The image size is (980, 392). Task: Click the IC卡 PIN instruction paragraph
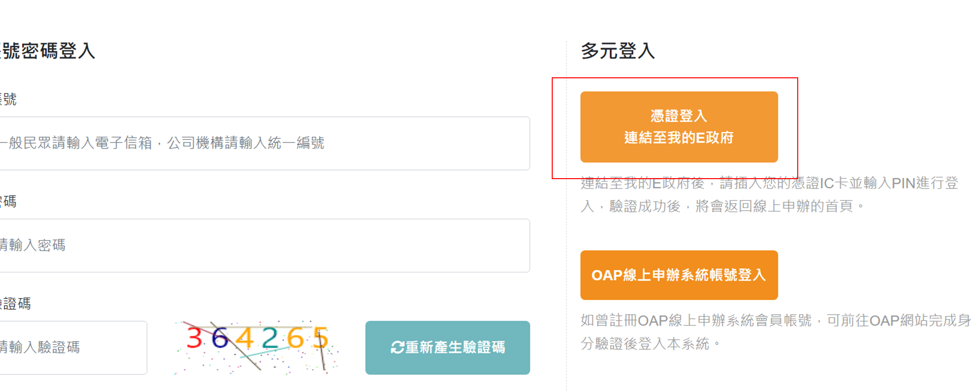pos(769,194)
